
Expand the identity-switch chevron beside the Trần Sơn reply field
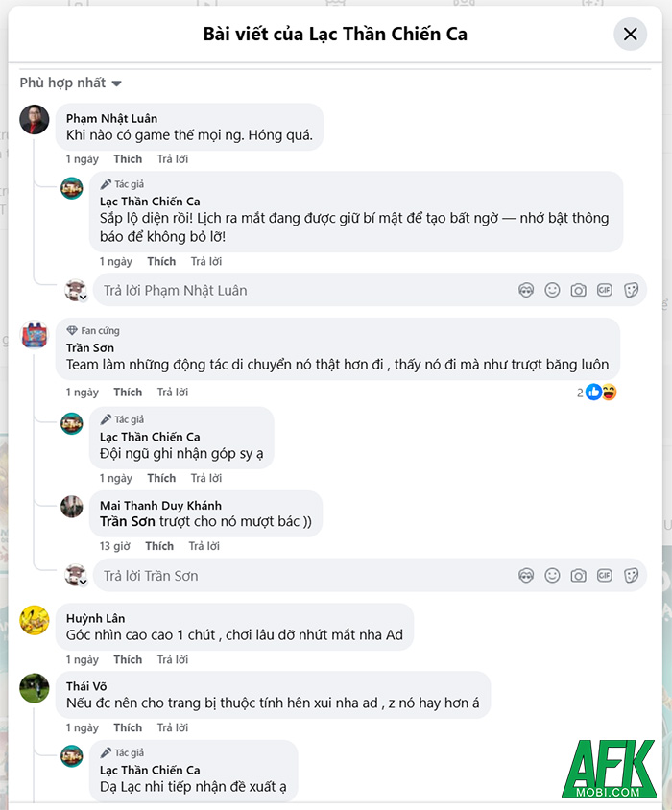pyautogui.click(x=84, y=582)
